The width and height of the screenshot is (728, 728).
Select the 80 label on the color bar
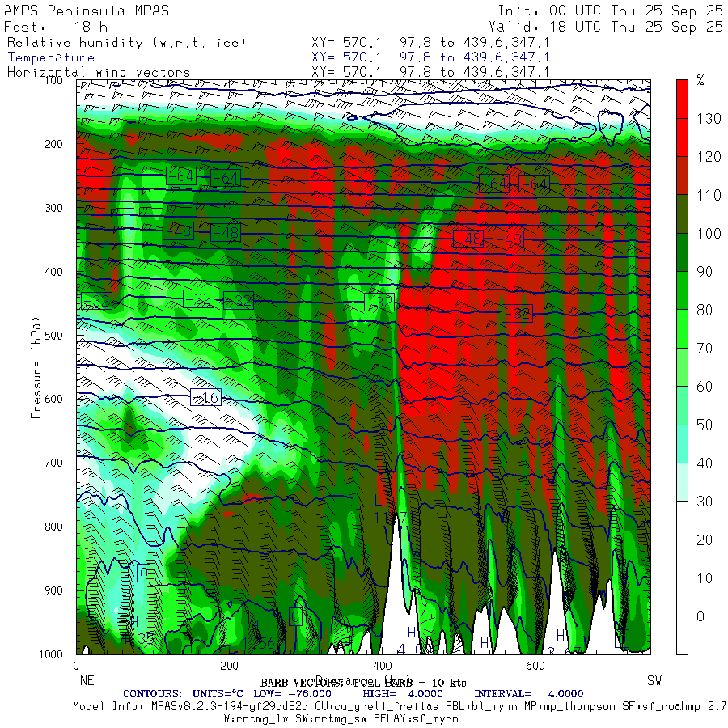(x=705, y=310)
